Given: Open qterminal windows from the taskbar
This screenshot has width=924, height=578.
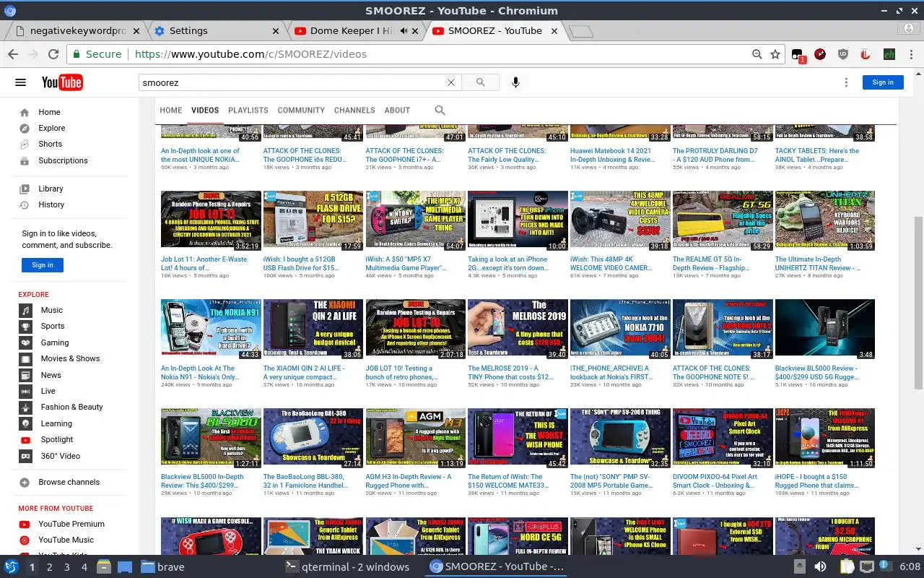Looking at the screenshot, I should [x=347, y=567].
